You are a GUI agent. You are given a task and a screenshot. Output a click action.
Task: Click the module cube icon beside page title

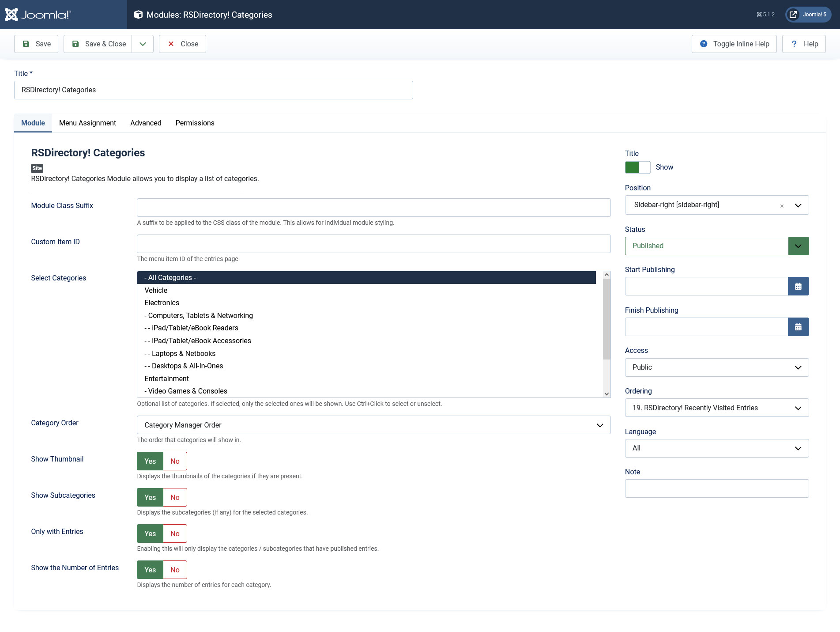click(138, 15)
